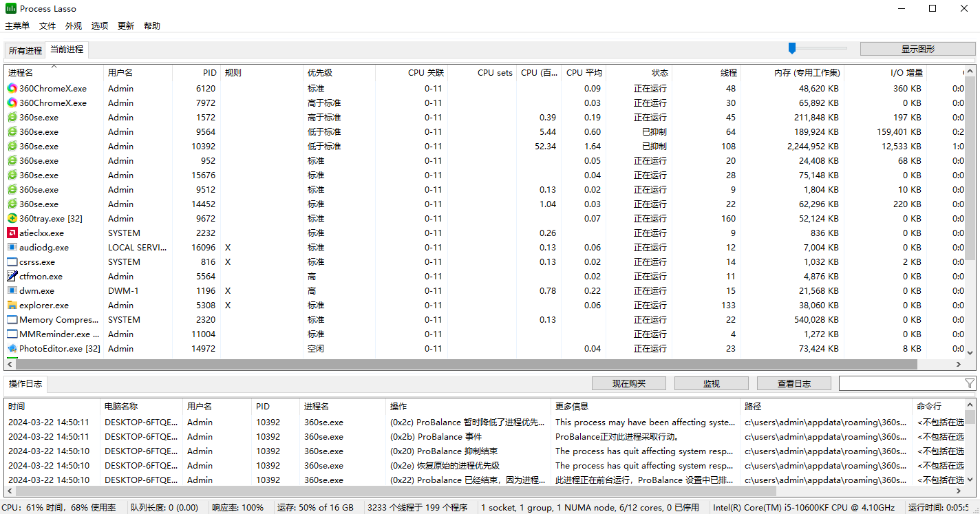Open the 主菜单 menu
Viewport: 980px width, 514px height.
point(17,26)
